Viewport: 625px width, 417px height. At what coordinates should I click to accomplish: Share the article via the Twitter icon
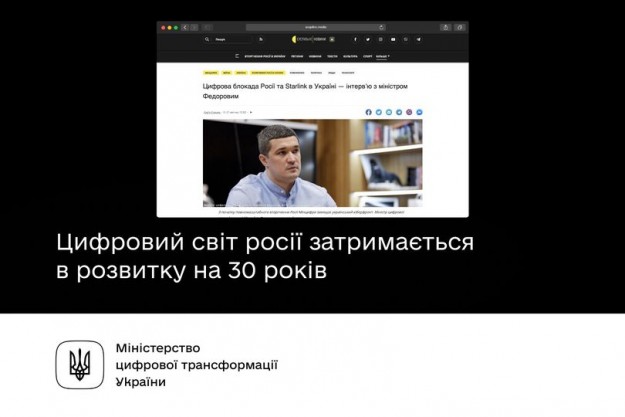(x=377, y=112)
